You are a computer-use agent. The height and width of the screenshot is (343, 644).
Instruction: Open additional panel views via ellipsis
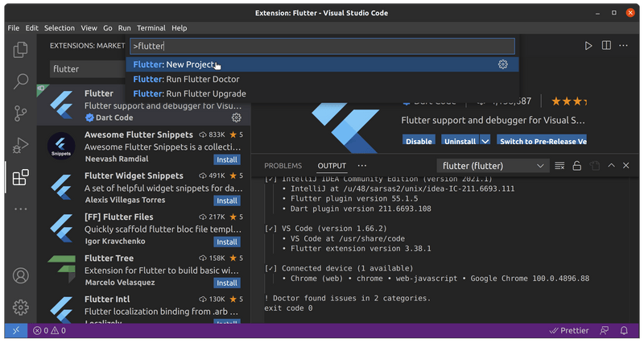tap(362, 166)
